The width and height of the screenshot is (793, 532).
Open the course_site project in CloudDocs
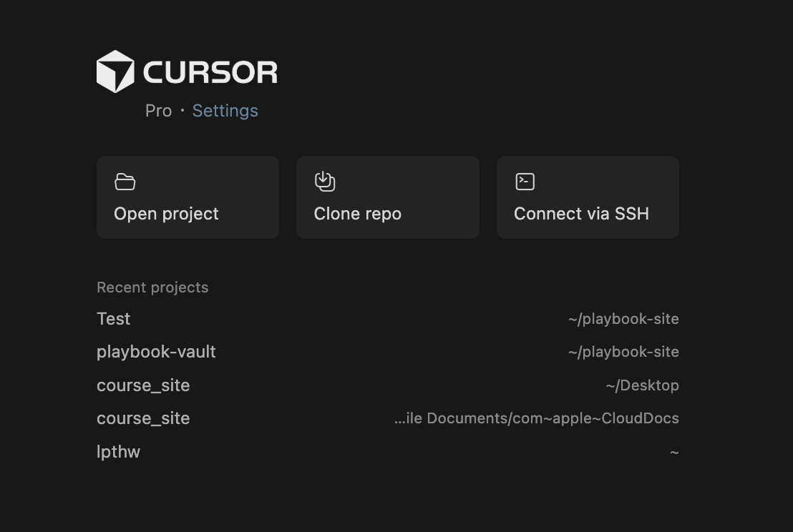[143, 418]
